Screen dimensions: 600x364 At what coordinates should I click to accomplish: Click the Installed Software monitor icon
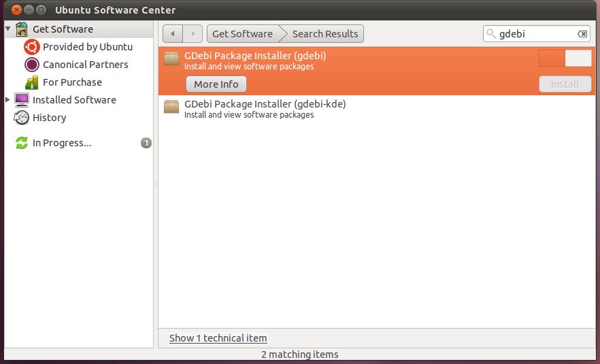(22, 100)
